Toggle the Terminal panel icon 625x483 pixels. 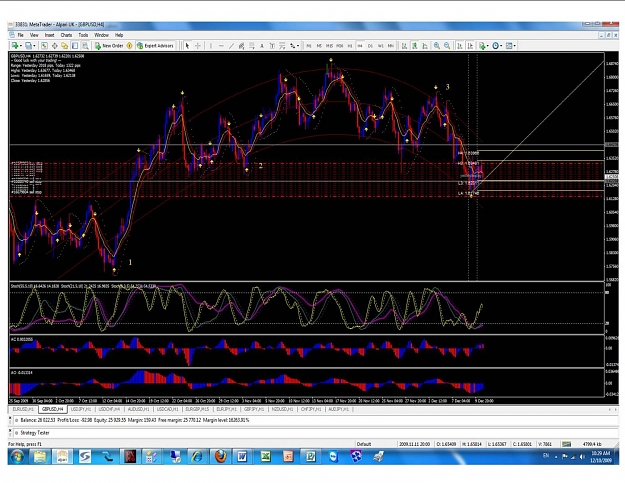pos(75,46)
